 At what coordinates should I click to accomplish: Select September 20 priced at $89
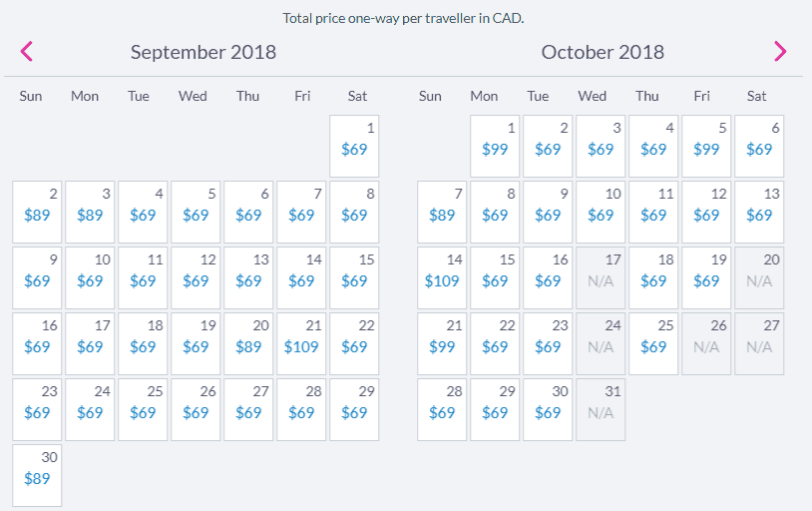pyautogui.click(x=248, y=343)
